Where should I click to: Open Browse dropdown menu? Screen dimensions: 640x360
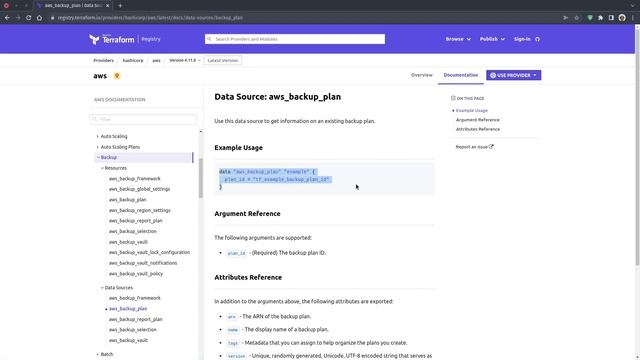458,39
